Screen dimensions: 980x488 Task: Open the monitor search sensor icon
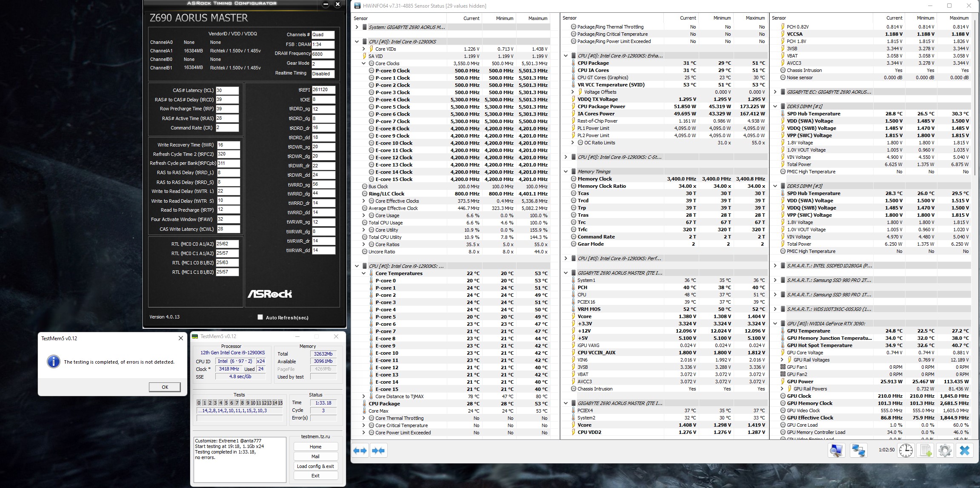[836, 450]
